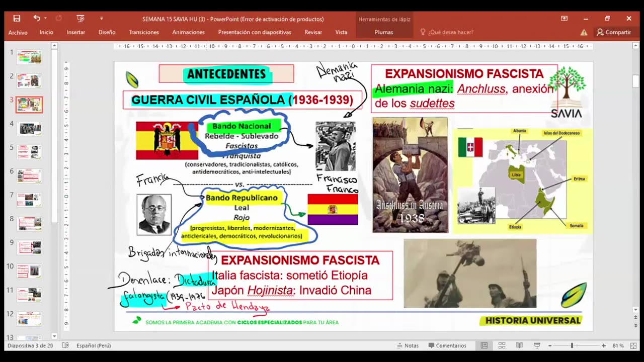Click zoom out minus button
This screenshot has height=362, width=644.
click(549, 345)
